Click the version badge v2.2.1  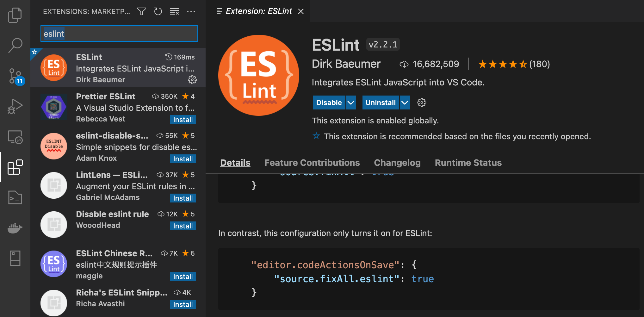pos(383,45)
